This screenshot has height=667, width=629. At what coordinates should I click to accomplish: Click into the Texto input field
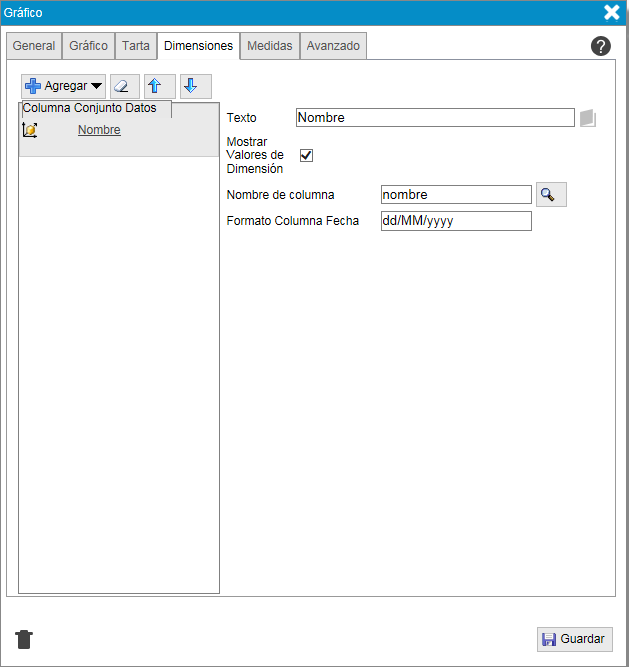click(435, 118)
